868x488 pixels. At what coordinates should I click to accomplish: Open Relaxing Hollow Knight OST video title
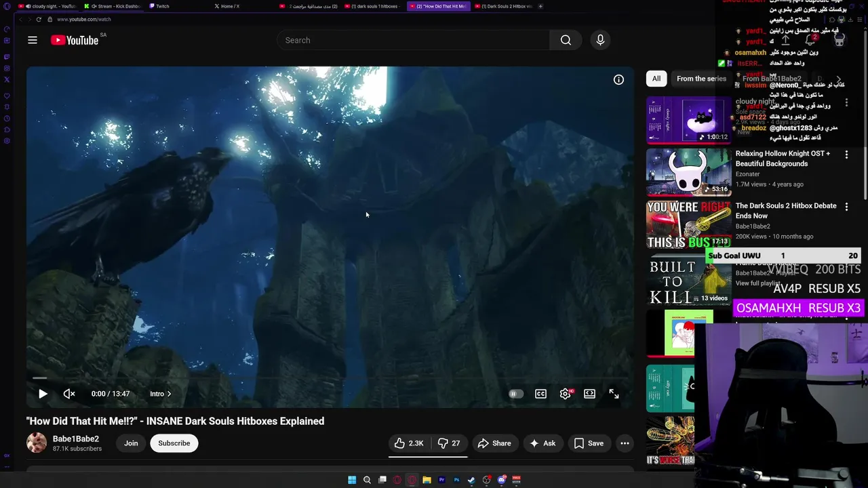coord(783,159)
